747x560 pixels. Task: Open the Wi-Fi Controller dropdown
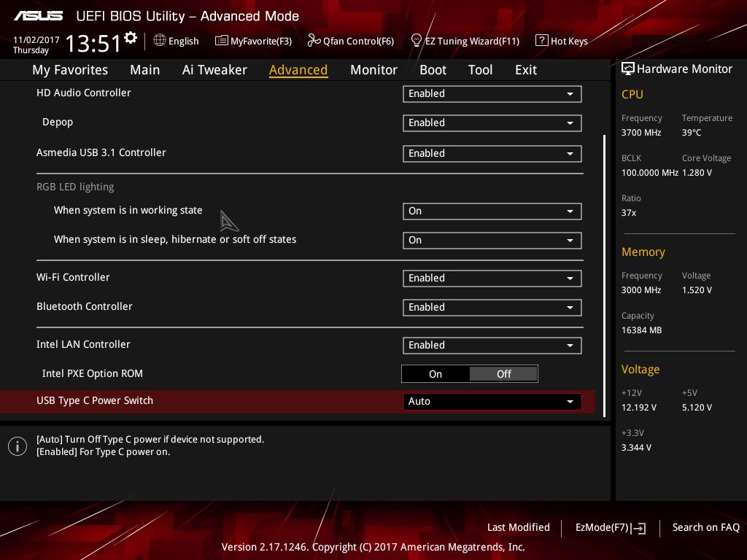[492, 279]
